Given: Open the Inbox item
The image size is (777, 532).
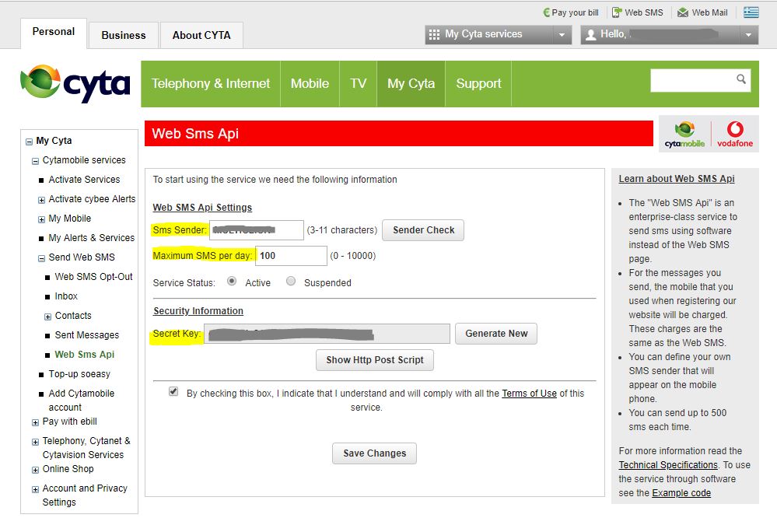Looking at the screenshot, I should tap(66, 296).
